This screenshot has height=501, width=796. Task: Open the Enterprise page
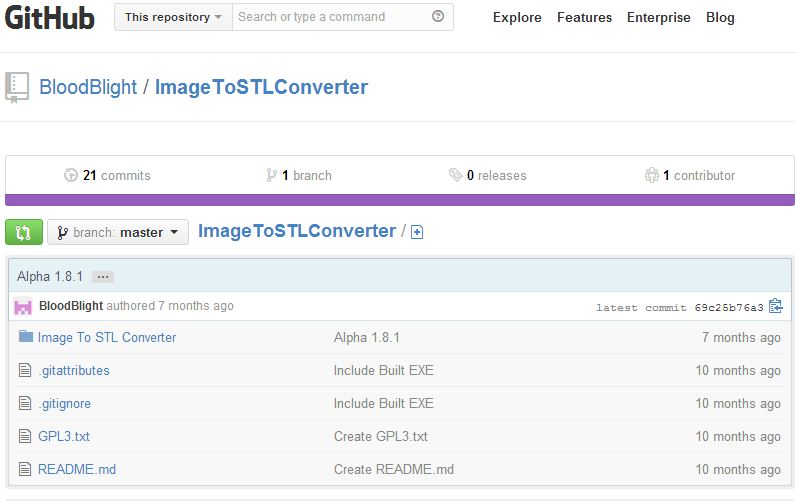pyautogui.click(x=658, y=18)
